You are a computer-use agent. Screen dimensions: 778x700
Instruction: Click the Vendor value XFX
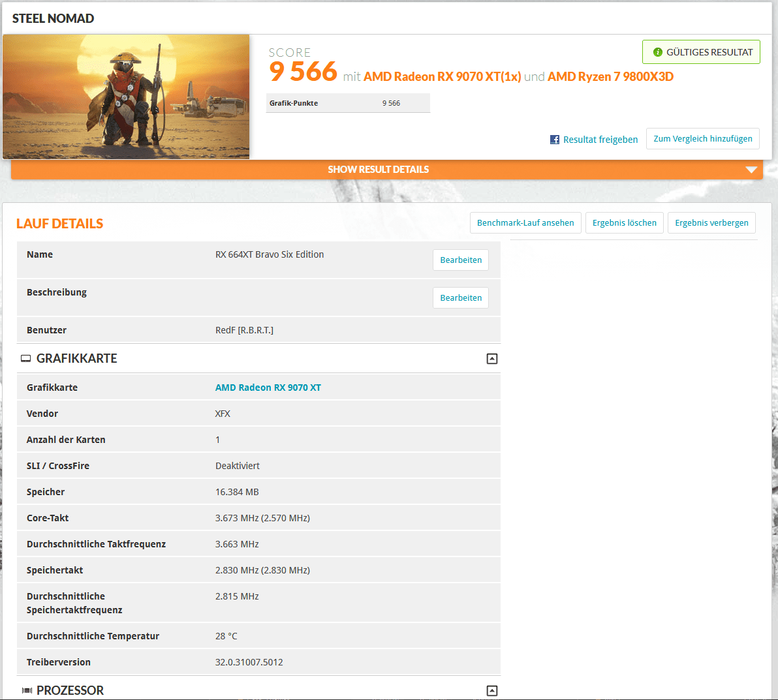pos(223,414)
